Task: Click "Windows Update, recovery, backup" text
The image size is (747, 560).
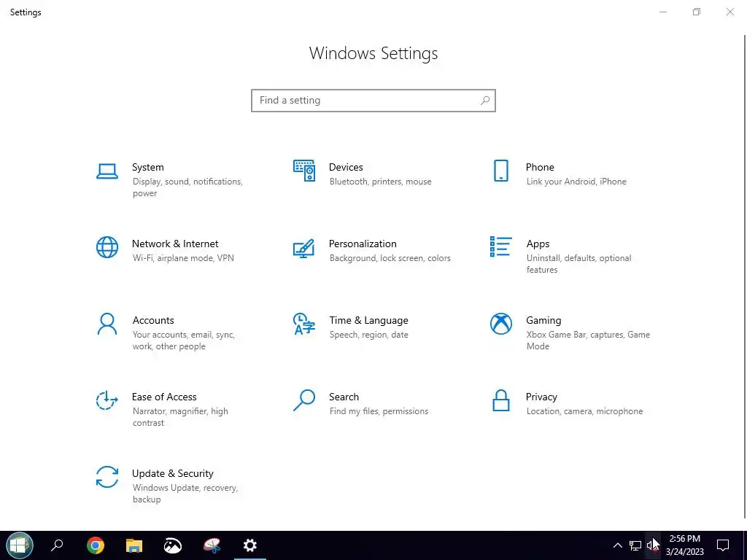Action: point(185,494)
